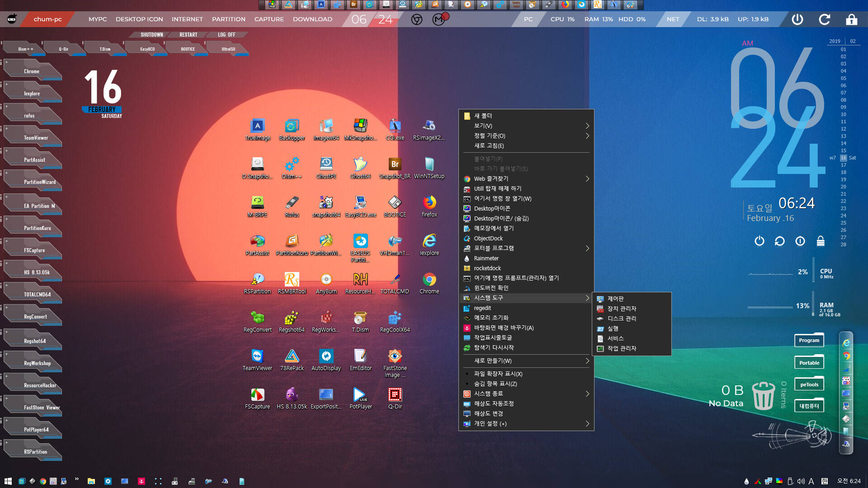Expand the 새로 만들기(W) submenu
This screenshot has height=488, width=868.
tap(526, 361)
